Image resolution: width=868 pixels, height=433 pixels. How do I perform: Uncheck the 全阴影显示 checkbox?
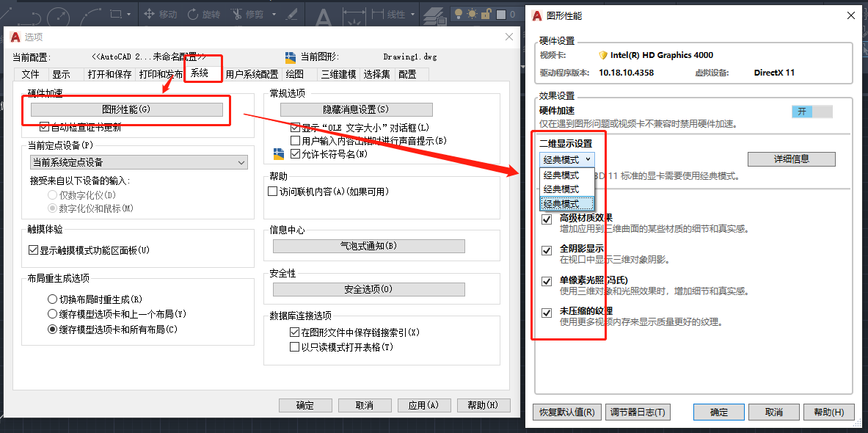[x=546, y=251]
